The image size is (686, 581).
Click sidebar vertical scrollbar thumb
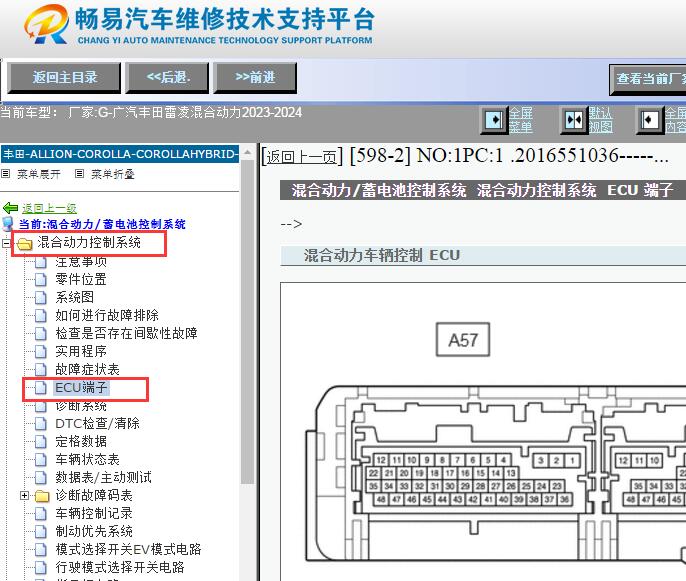[x=248, y=322]
